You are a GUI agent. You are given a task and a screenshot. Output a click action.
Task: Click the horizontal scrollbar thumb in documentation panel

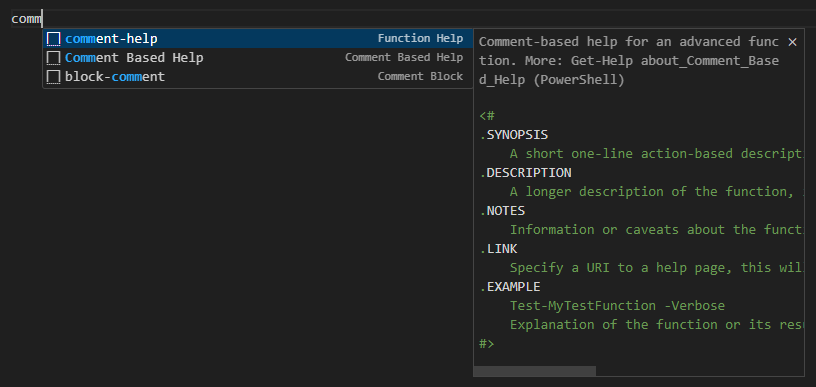tap(534, 371)
